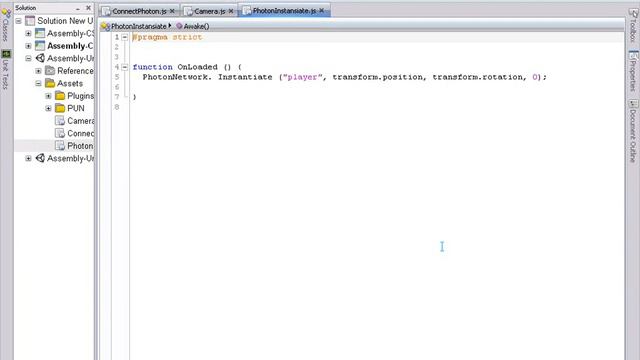
Task: Expand the bold Assembly-C project node
Action: pyautogui.click(x=28, y=46)
